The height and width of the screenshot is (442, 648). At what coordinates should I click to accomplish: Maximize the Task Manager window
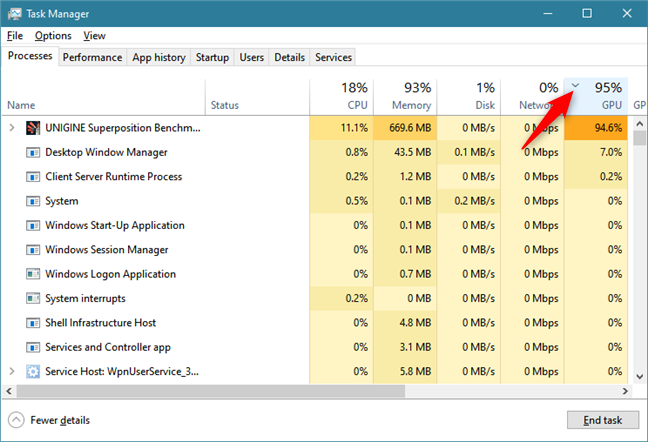[587, 13]
